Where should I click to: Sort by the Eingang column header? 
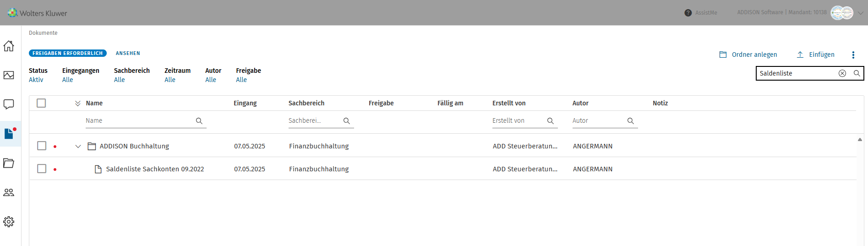(245, 103)
